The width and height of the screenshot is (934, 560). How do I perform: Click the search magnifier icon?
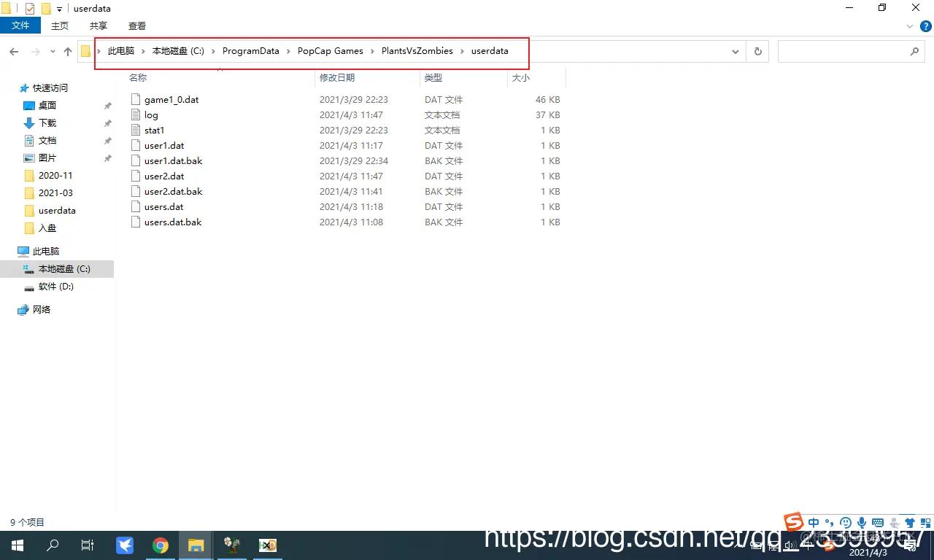point(914,52)
